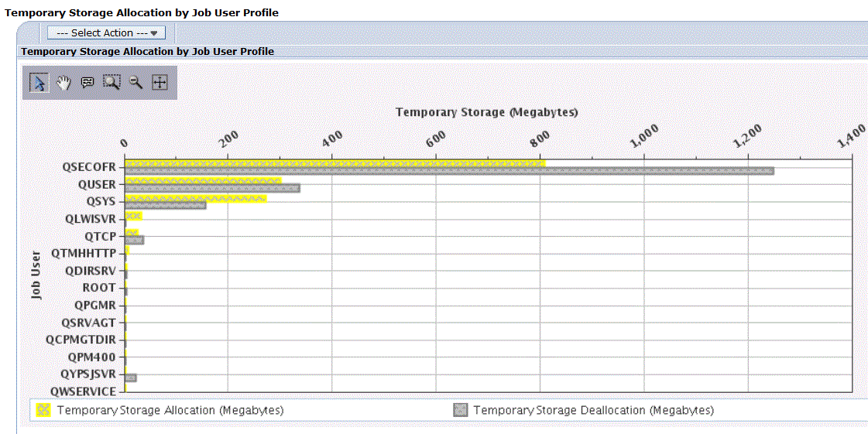The height and width of the screenshot is (434, 868).
Task: Click the Temporary Storage Deallocation legend swatch
Action: (x=461, y=410)
